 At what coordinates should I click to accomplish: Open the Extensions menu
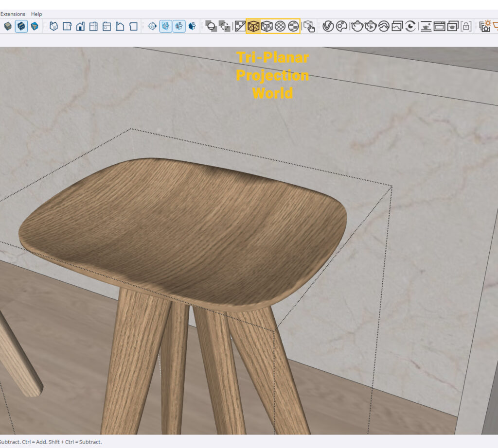tap(13, 14)
